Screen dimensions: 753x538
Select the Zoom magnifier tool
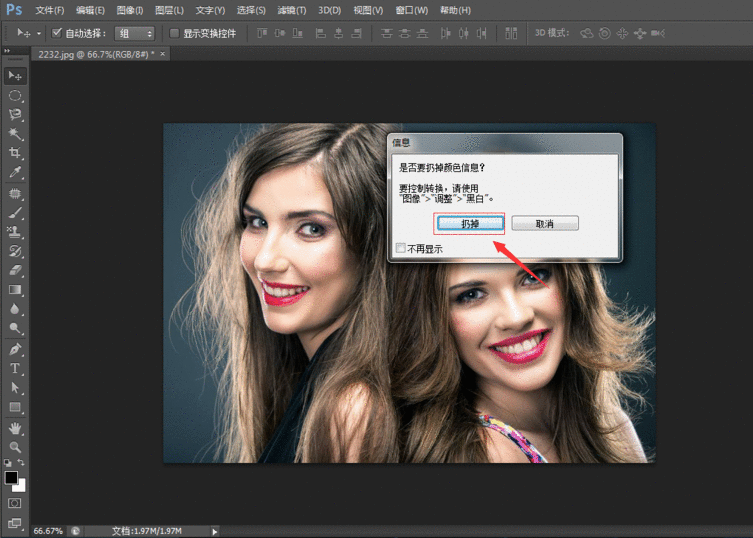pyautogui.click(x=15, y=447)
